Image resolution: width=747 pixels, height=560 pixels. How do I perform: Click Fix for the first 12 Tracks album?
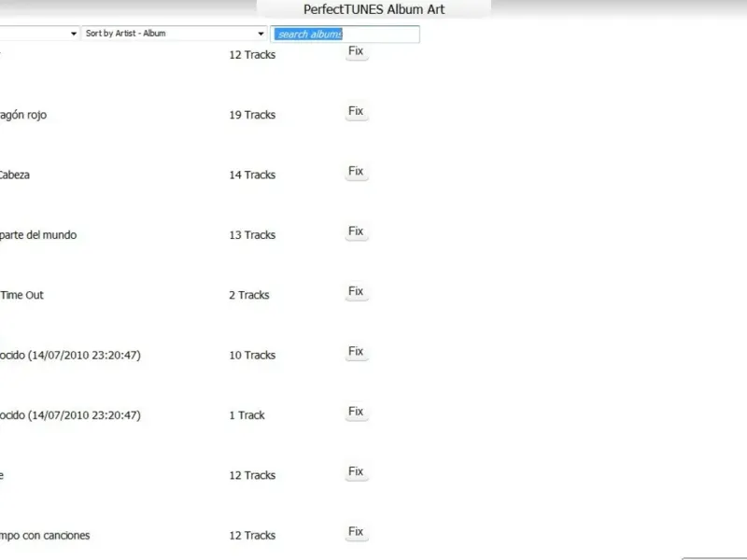point(357,51)
